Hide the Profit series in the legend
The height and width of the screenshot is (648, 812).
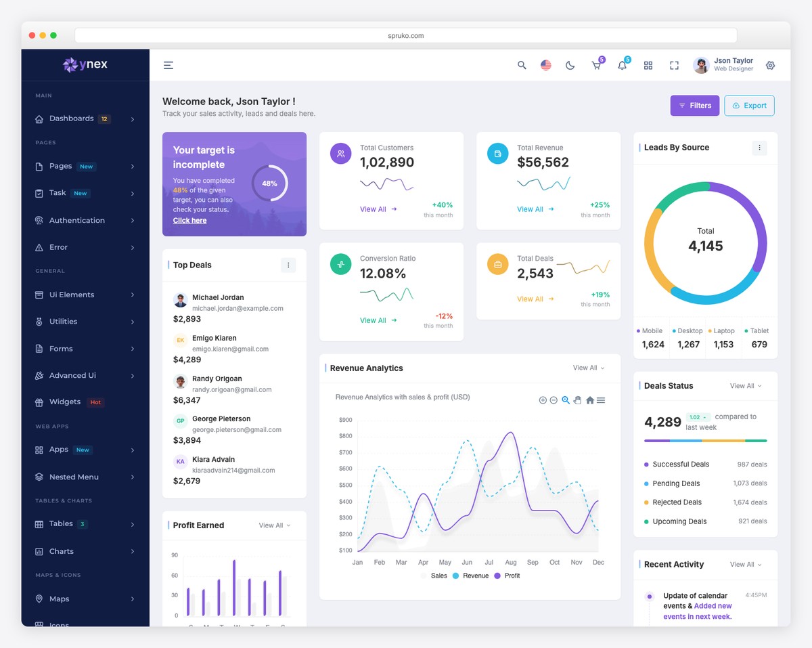click(x=510, y=575)
